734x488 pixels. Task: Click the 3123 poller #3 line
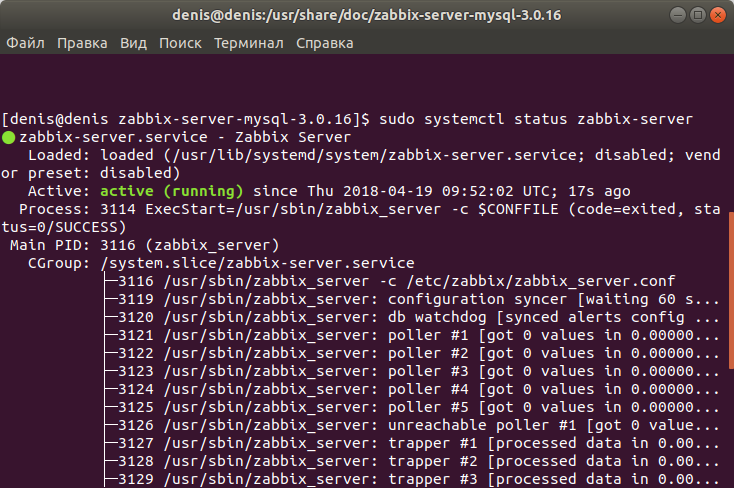(418, 371)
